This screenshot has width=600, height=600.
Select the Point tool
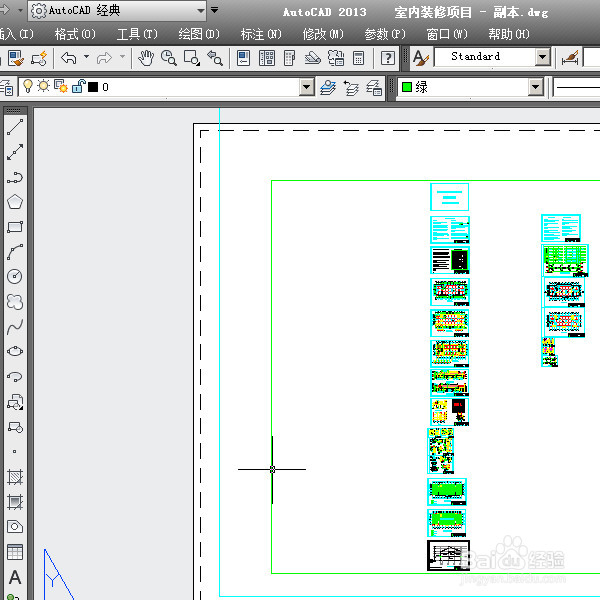coord(15,452)
